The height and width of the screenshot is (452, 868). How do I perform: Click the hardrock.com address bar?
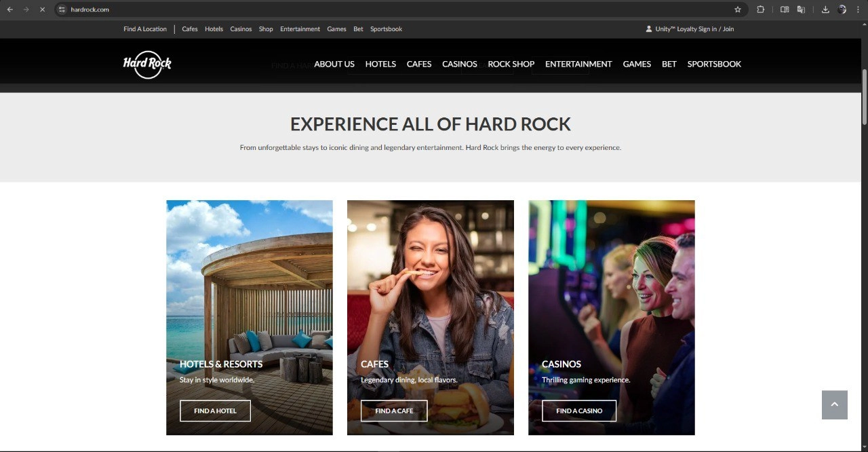tap(393, 10)
